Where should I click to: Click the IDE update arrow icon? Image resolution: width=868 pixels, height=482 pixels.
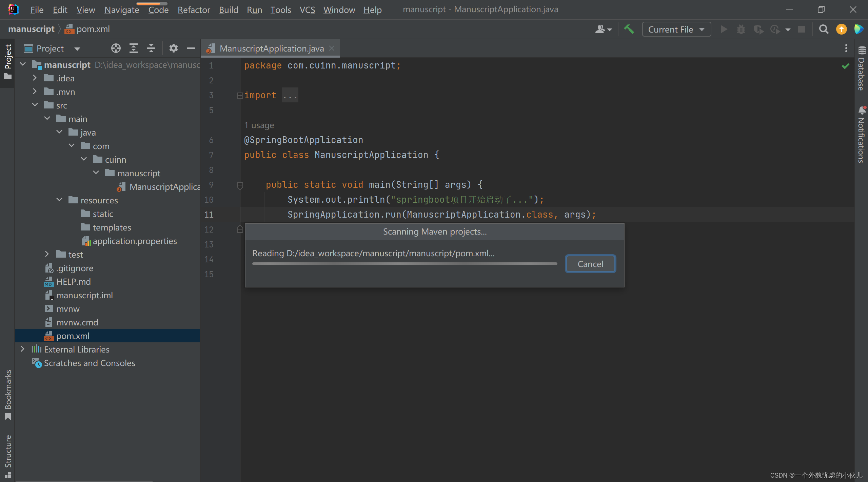click(841, 29)
